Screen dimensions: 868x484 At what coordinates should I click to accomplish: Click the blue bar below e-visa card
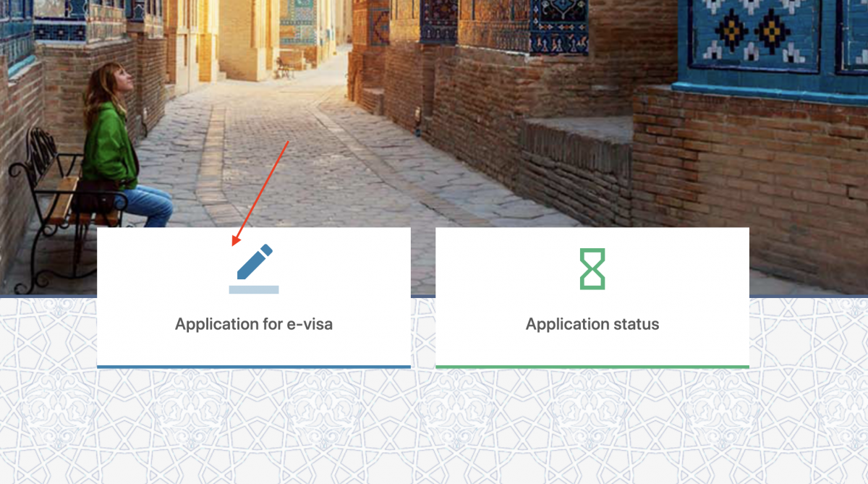[254, 367]
